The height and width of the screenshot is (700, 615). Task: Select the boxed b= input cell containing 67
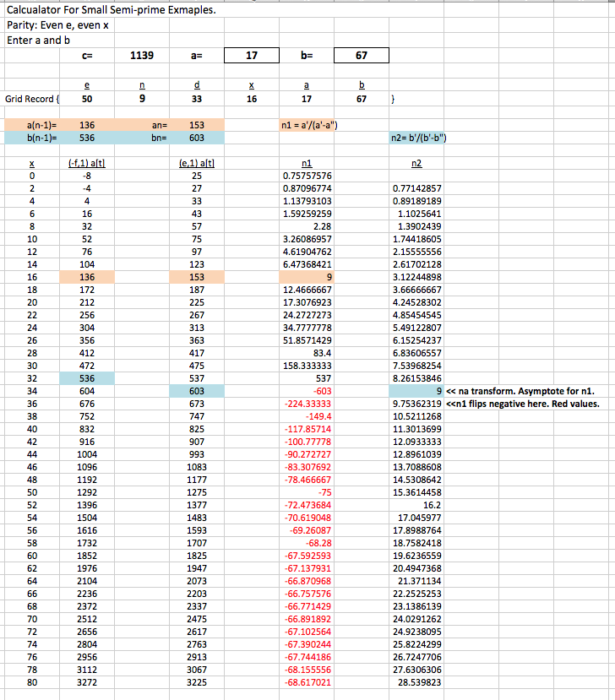362,56
